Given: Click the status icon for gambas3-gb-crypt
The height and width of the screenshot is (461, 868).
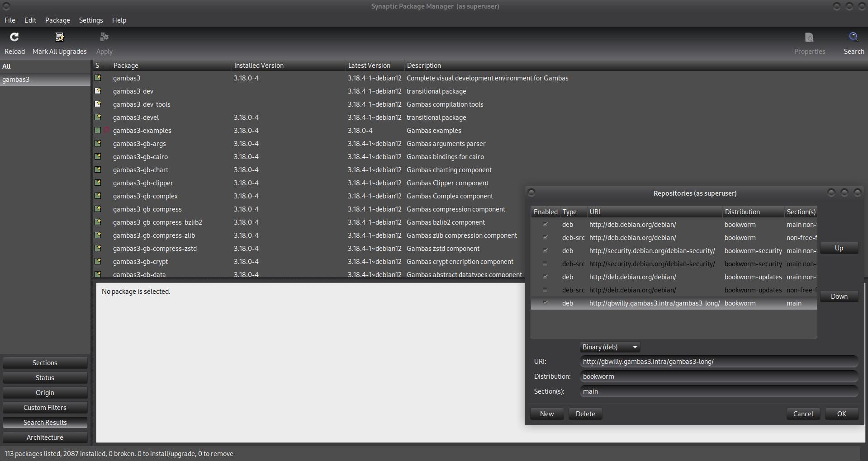Looking at the screenshot, I should click(98, 262).
